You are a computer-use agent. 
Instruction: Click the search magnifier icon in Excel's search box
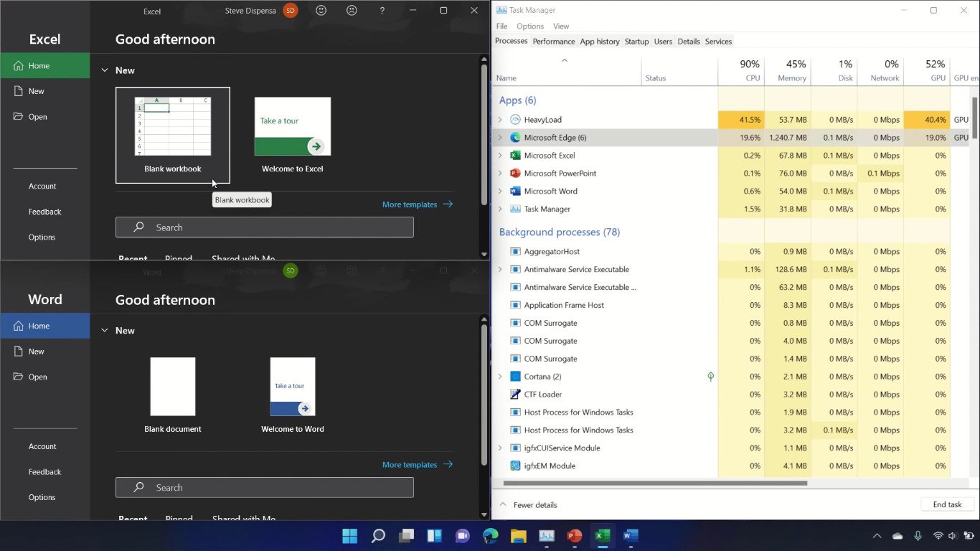pos(138,227)
